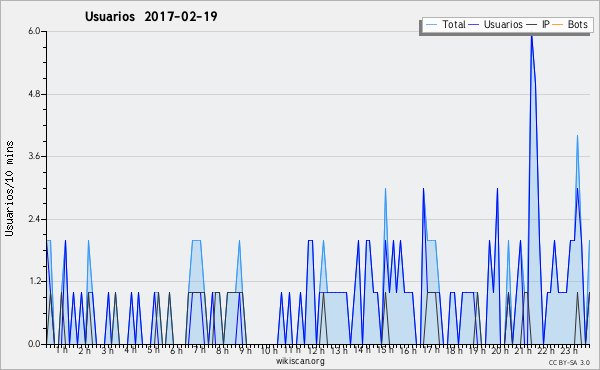600x370 pixels.
Task: Click the '17 h' x-axis label
Action: point(431,350)
